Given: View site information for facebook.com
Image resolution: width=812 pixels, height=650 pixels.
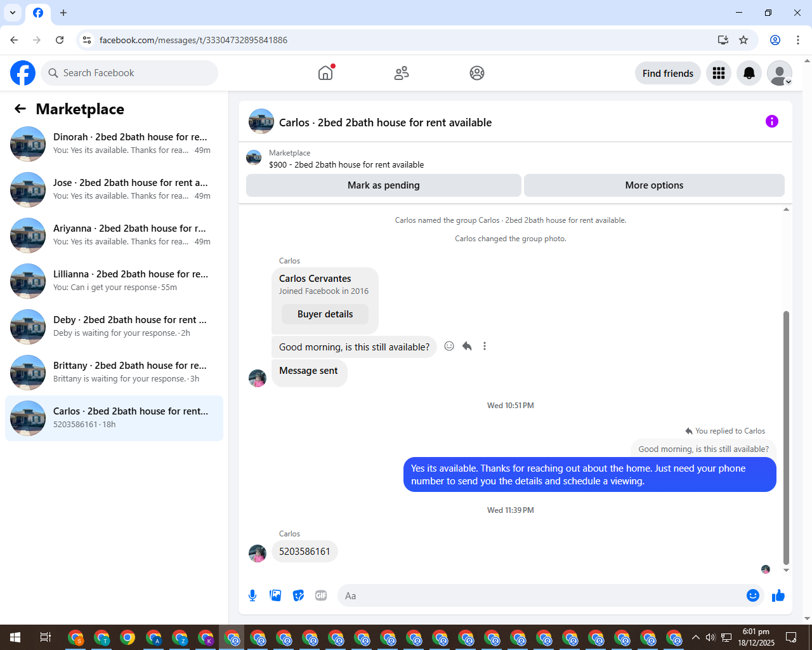Looking at the screenshot, I should [x=88, y=40].
